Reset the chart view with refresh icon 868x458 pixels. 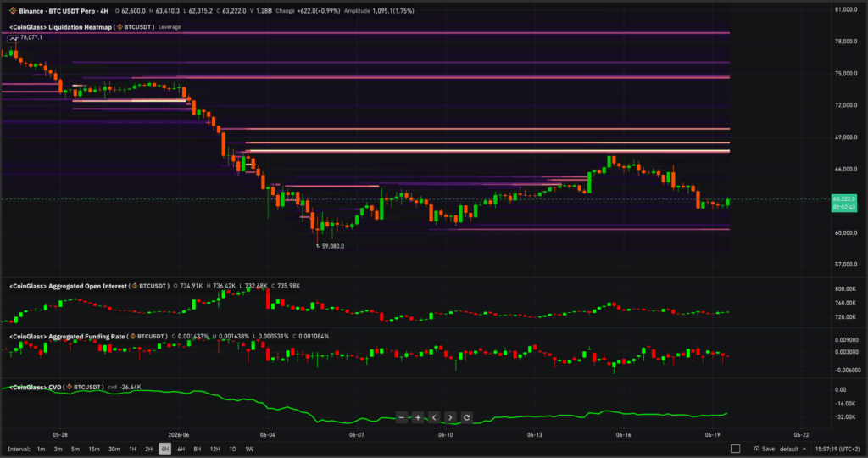(x=467, y=417)
